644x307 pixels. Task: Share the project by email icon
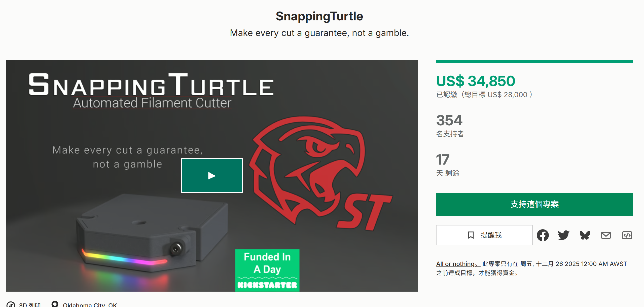click(606, 235)
